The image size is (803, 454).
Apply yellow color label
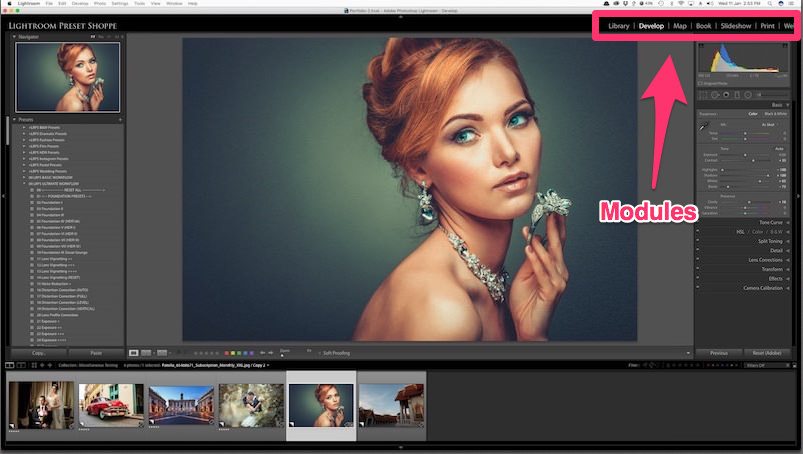[233, 353]
